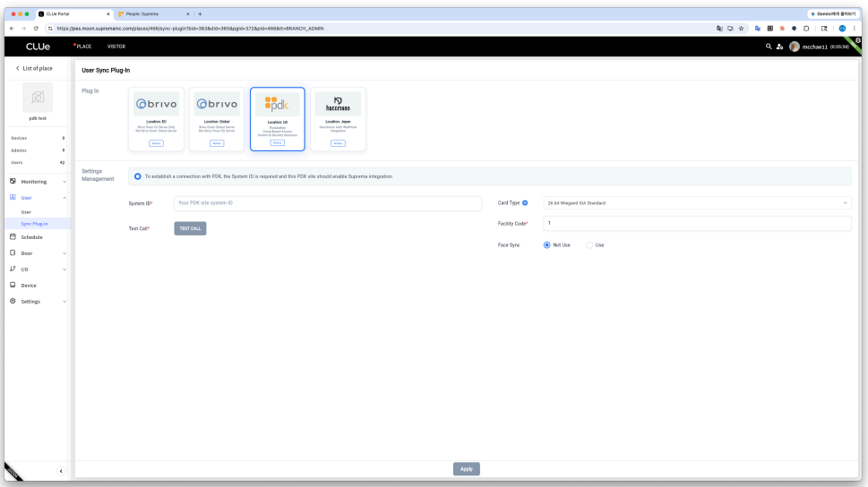The width and height of the screenshot is (868, 487).
Task: Click the install app icon in address bar
Action: click(730, 29)
